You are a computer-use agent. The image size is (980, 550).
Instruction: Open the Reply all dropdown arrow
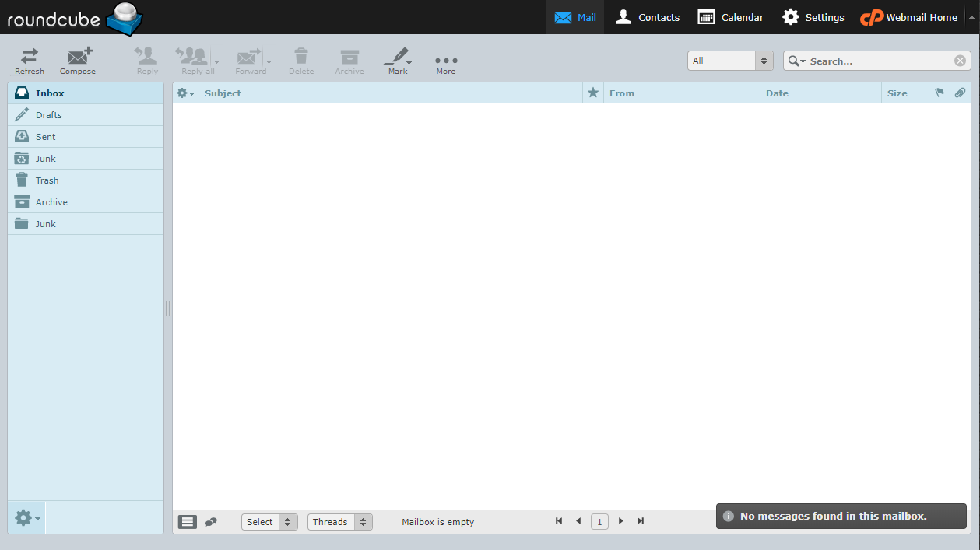tap(216, 61)
